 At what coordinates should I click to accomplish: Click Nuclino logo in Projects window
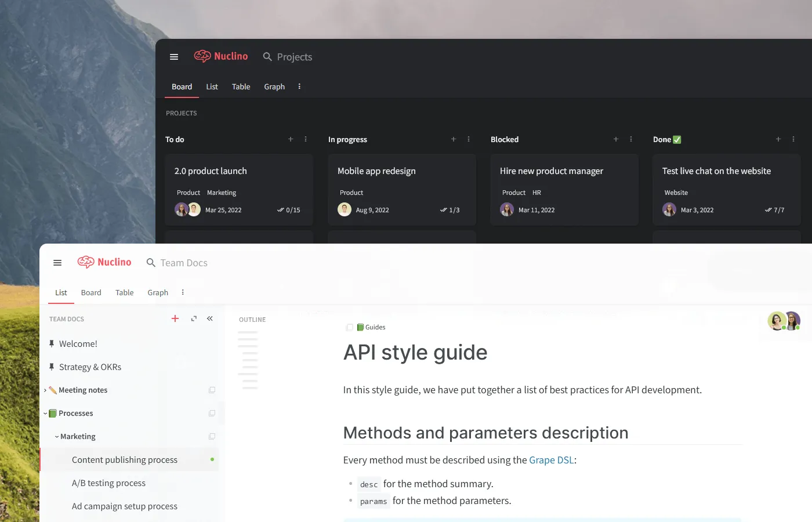[x=221, y=56]
